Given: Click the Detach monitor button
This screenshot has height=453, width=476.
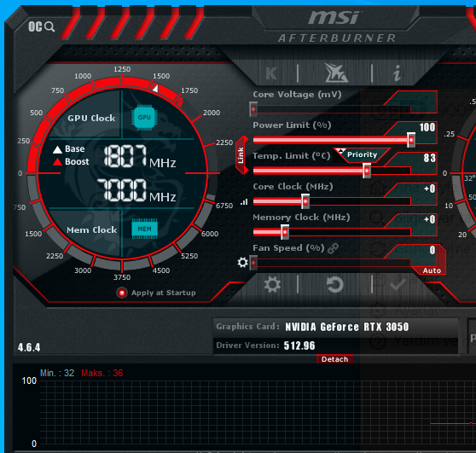Looking at the screenshot, I should (x=334, y=359).
